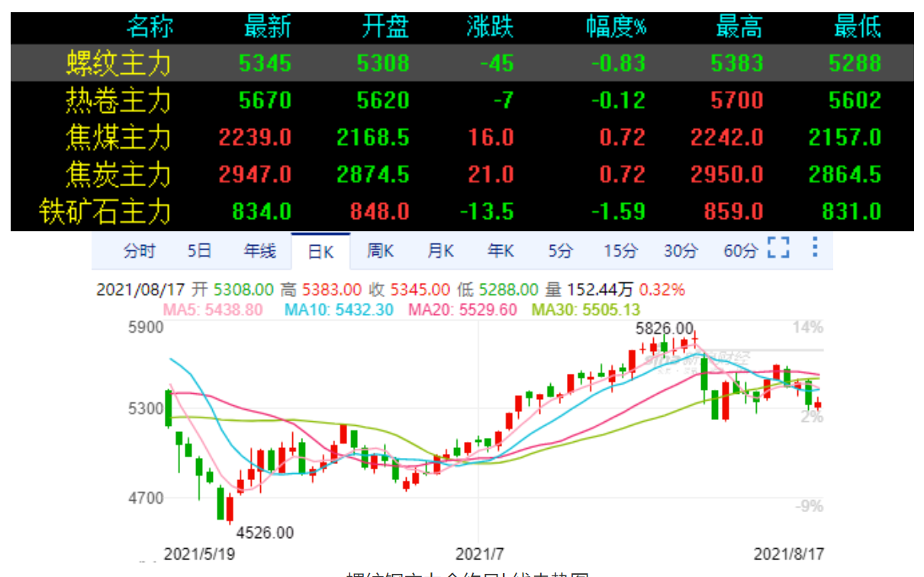Show the 月K monthly chart
The width and height of the screenshot is (924, 577).
pos(440,251)
